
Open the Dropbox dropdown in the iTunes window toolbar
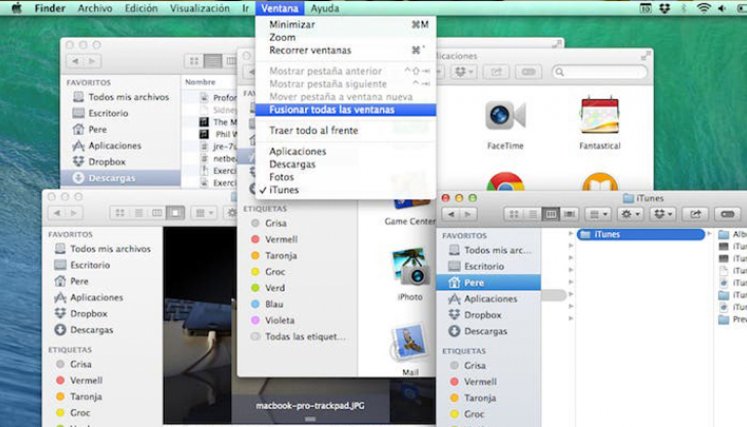tap(663, 214)
